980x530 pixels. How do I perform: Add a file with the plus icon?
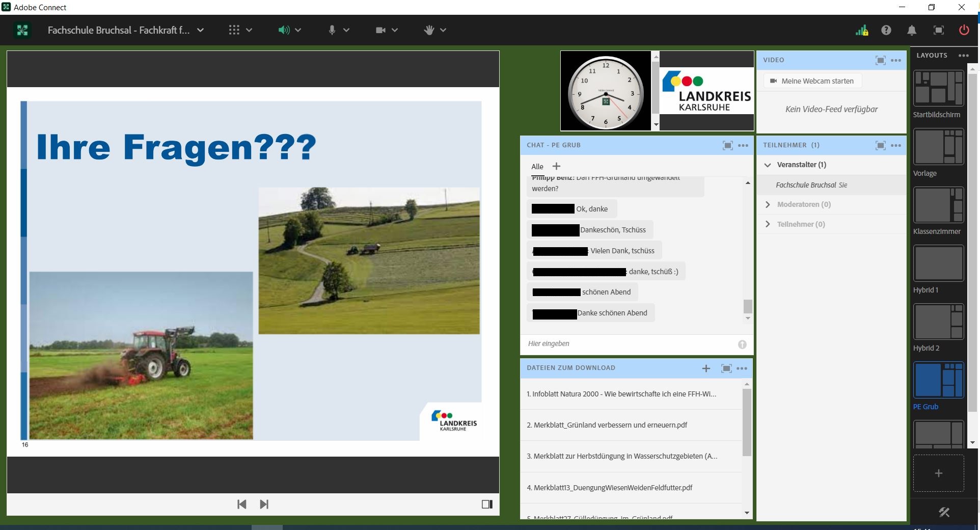click(706, 368)
